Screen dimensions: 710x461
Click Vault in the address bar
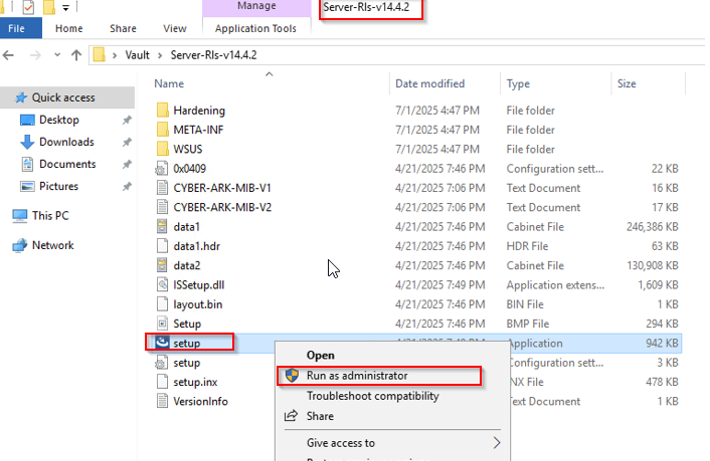137,55
